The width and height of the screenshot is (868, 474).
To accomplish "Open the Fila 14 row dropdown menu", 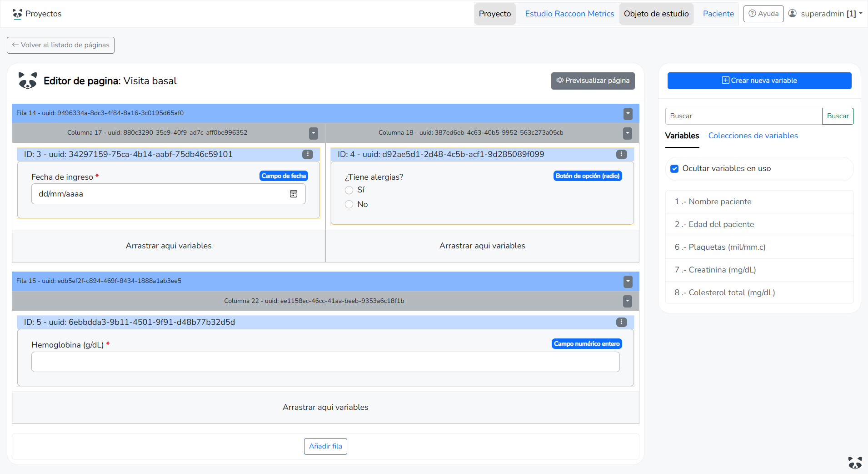I will (x=628, y=113).
